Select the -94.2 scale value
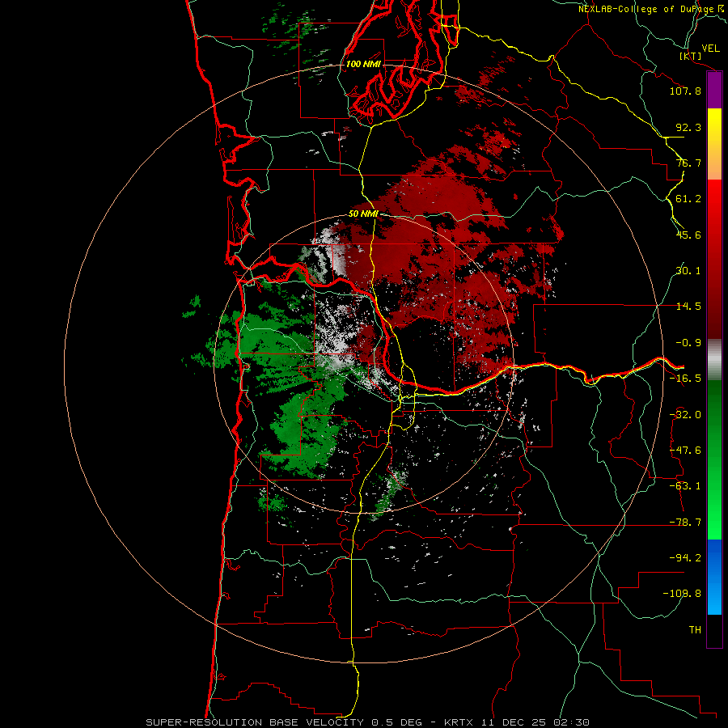 [685, 558]
